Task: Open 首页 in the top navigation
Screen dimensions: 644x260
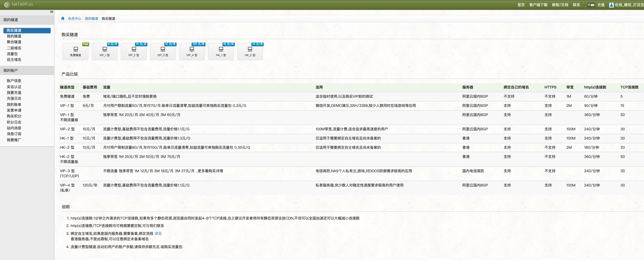Action: pos(521,5)
